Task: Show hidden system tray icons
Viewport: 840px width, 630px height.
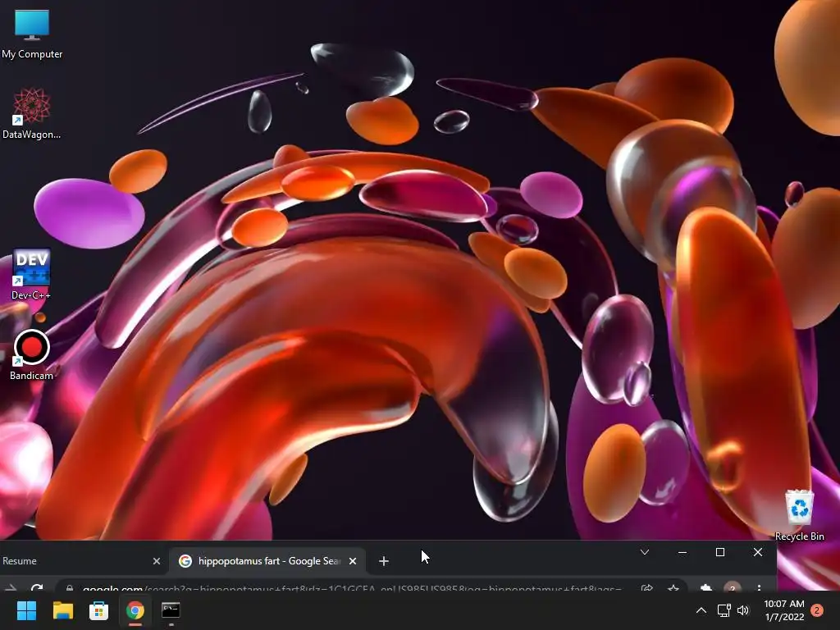Action: (701, 610)
